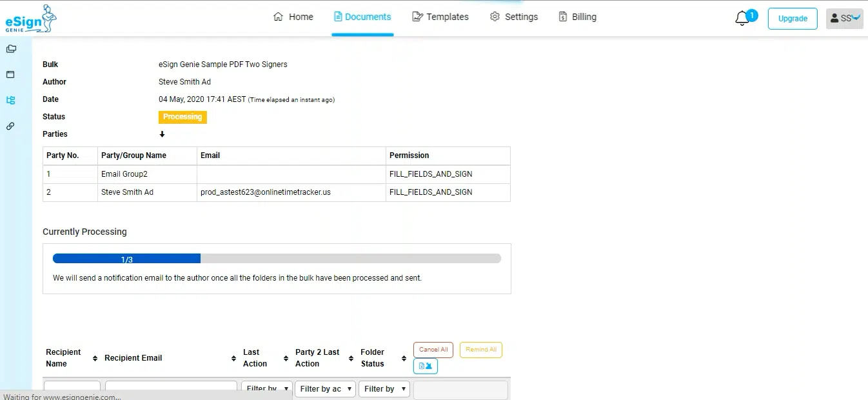Click the Parties down arrow

click(162, 134)
